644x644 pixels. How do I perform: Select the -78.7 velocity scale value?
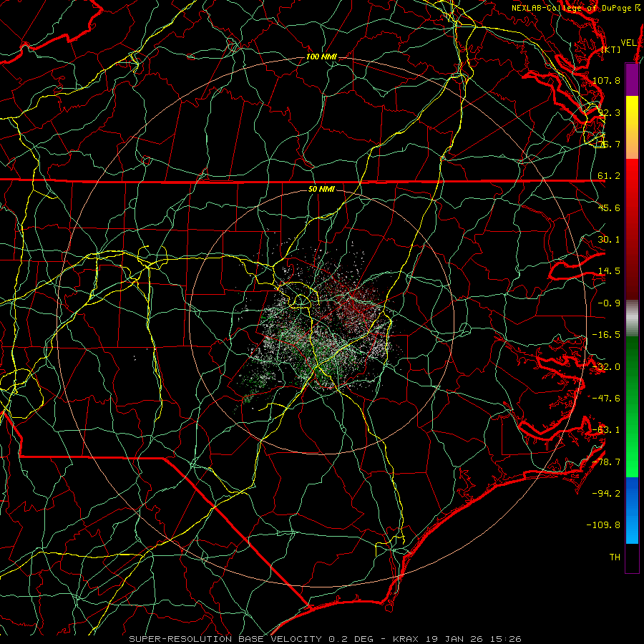606,462
